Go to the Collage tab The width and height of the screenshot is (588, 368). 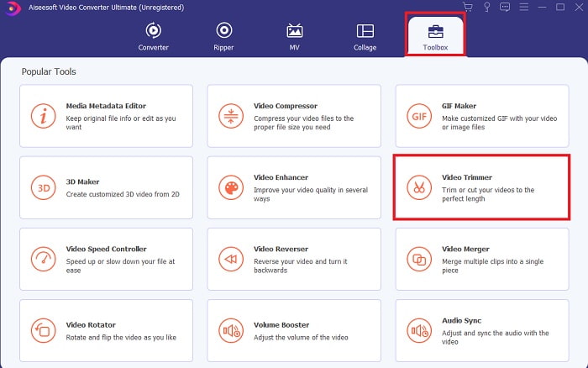[x=365, y=37]
